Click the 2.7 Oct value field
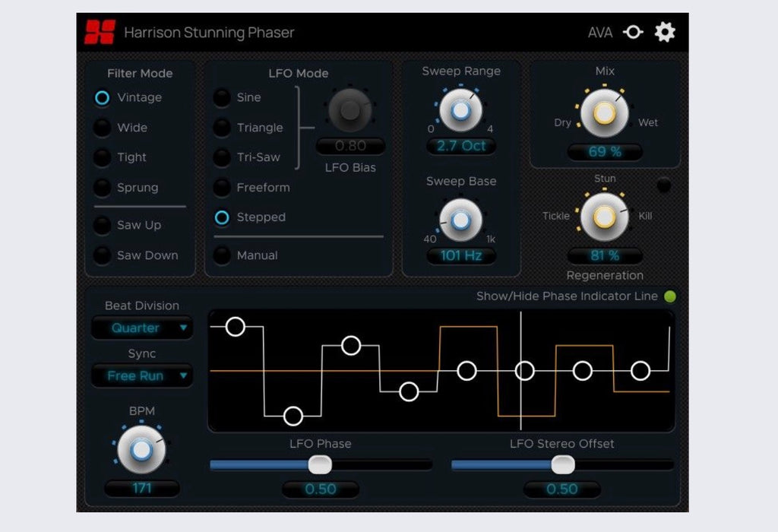778x532 pixels. click(x=461, y=146)
